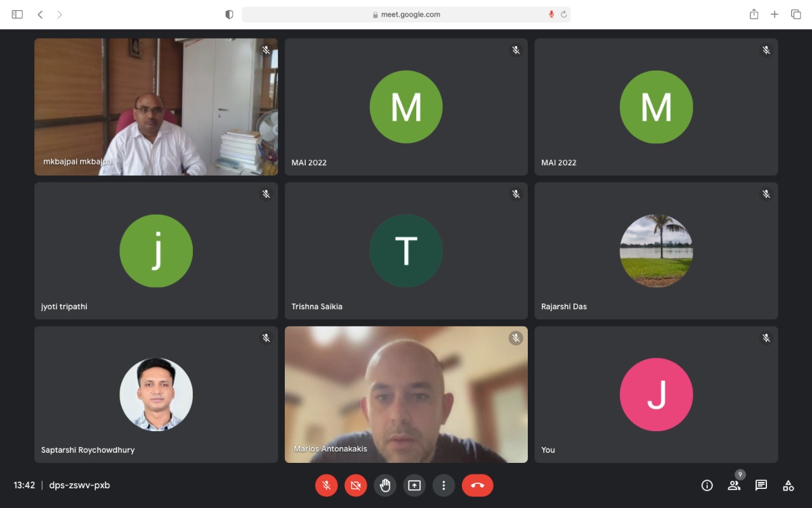Click the clock time 13:42
Image resolution: width=812 pixels, height=508 pixels.
coord(24,485)
